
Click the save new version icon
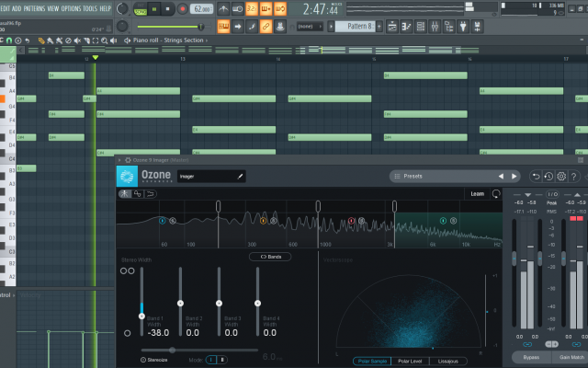478,27
